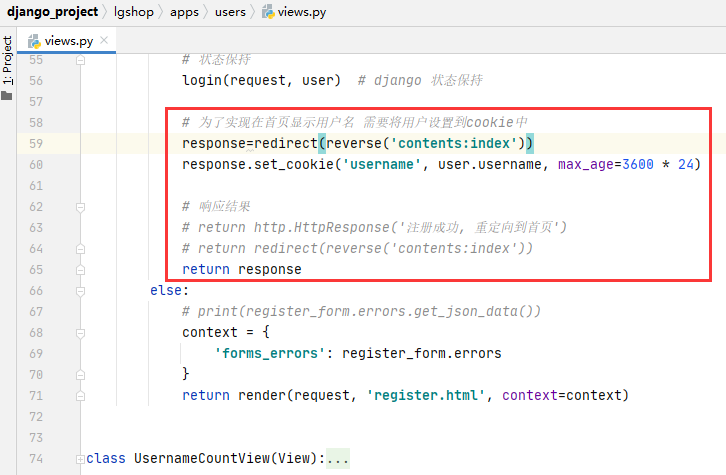Click folded code ellipsis after UsernameCountView
The width and height of the screenshot is (726, 475).
coord(337,458)
